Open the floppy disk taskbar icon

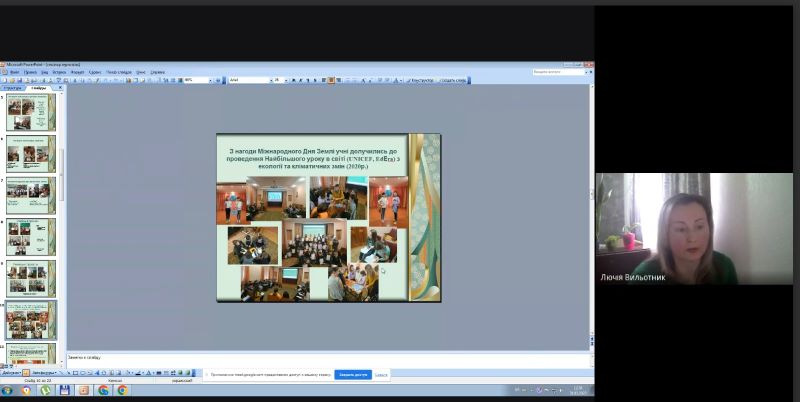click(x=65, y=390)
